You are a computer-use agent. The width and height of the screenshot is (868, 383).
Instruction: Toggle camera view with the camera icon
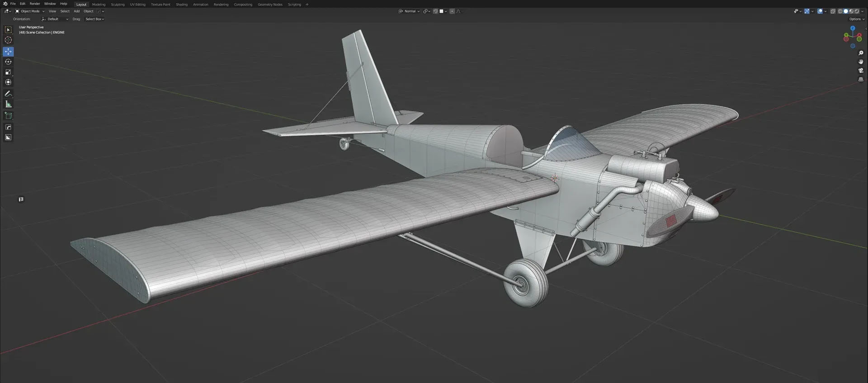click(x=861, y=71)
